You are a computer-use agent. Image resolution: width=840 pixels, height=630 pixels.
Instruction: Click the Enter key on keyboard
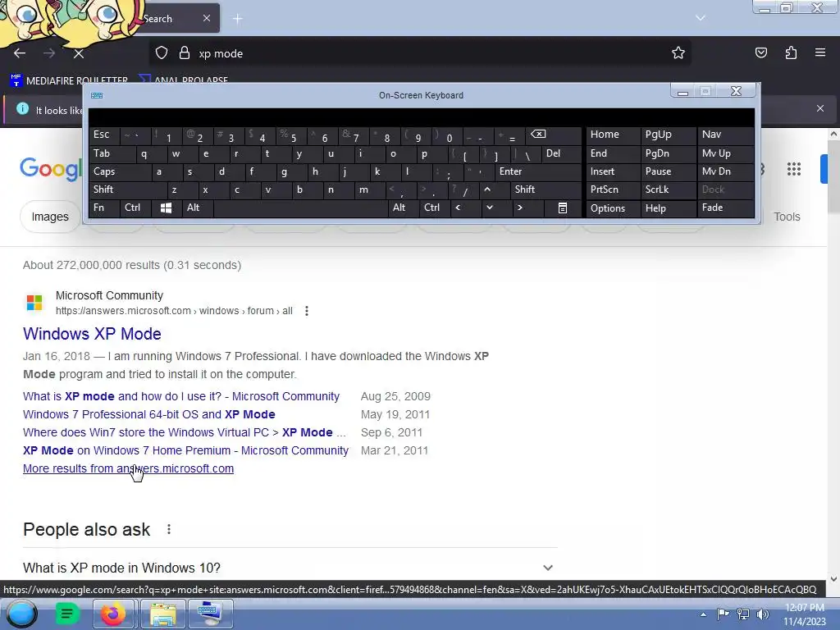pos(538,172)
